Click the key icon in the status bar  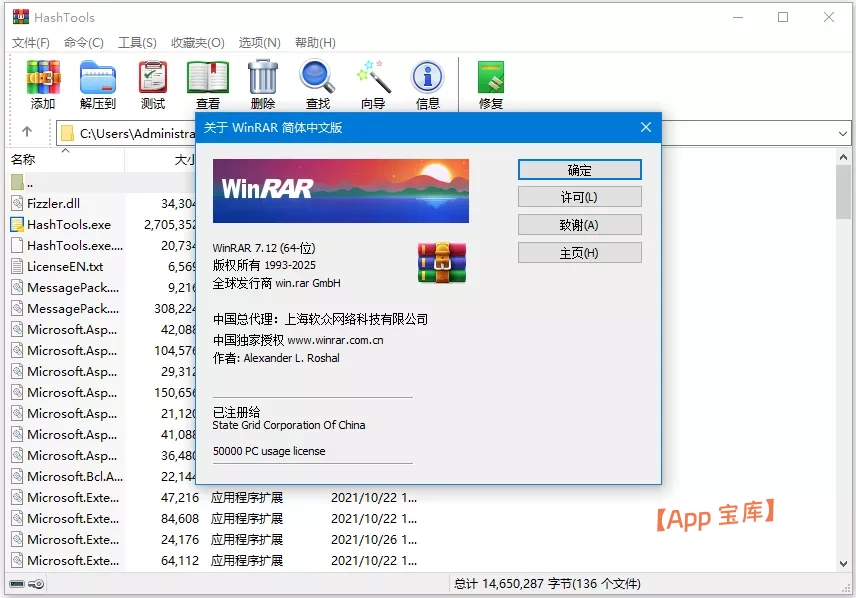tap(34, 583)
